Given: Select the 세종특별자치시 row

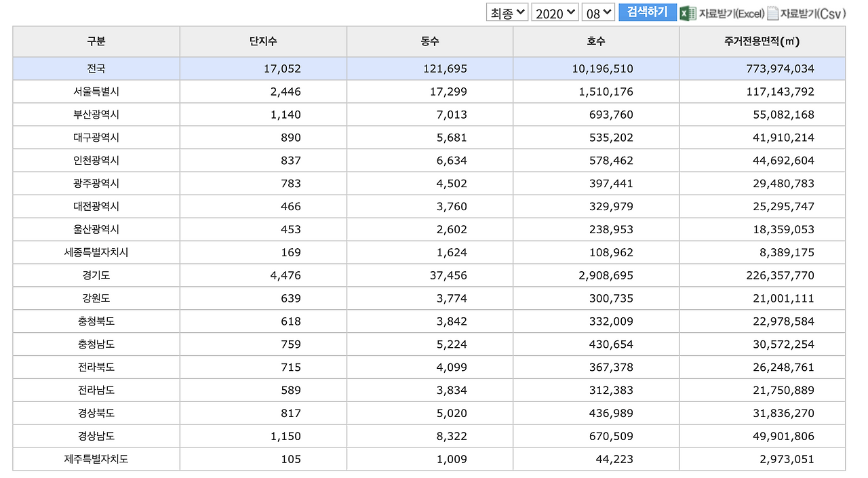Looking at the screenshot, I should tap(95, 252).
